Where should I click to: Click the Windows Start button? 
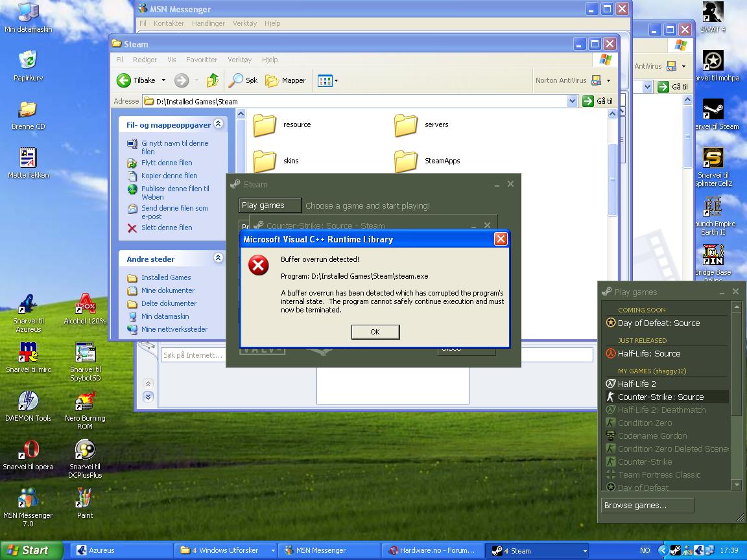coord(31,550)
